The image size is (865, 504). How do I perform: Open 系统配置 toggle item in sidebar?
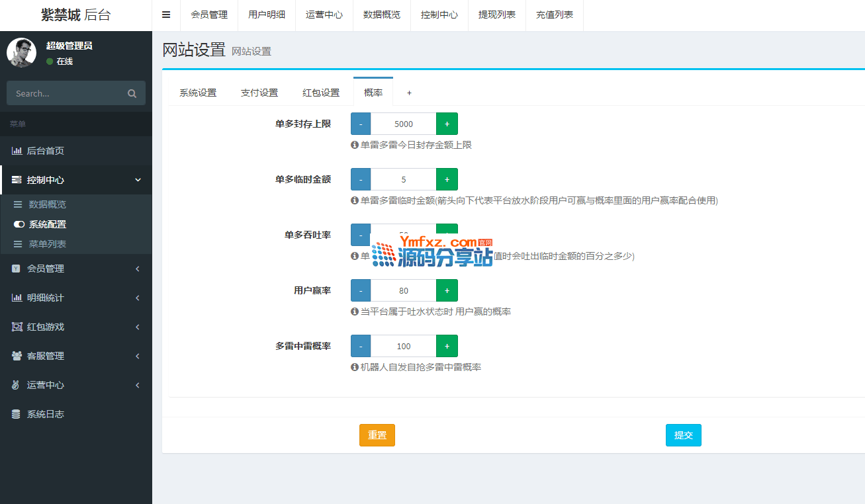pyautogui.click(x=46, y=224)
